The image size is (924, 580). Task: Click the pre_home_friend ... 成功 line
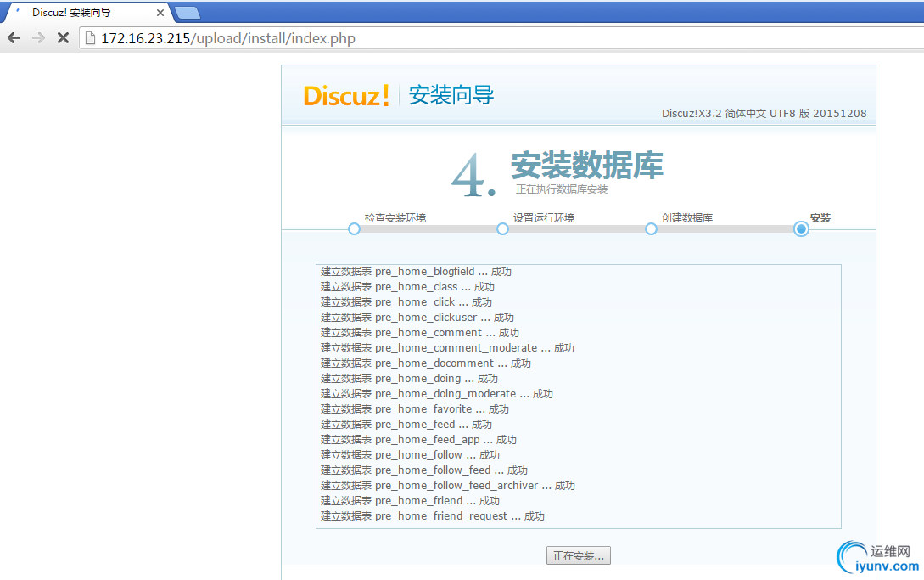(410, 502)
